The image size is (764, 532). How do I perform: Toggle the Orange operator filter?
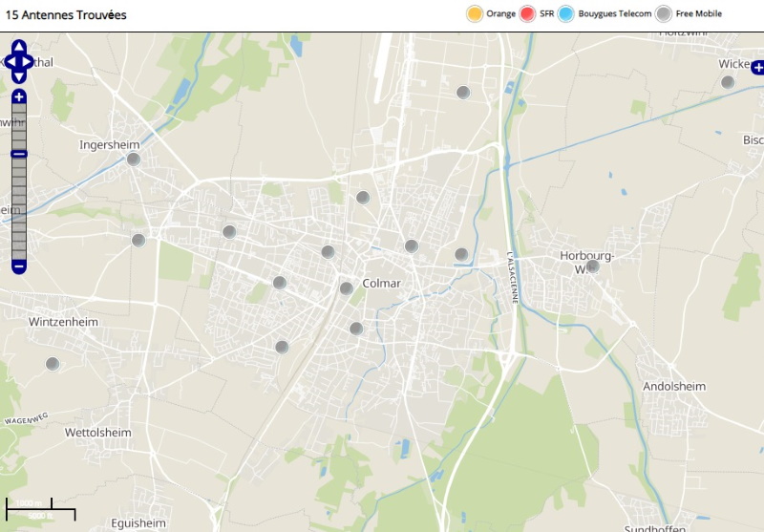click(x=474, y=14)
